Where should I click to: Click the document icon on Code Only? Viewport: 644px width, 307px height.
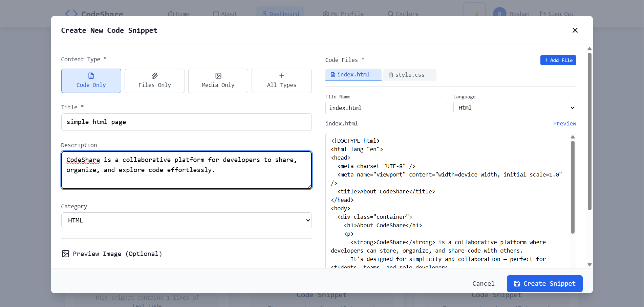[x=91, y=76]
